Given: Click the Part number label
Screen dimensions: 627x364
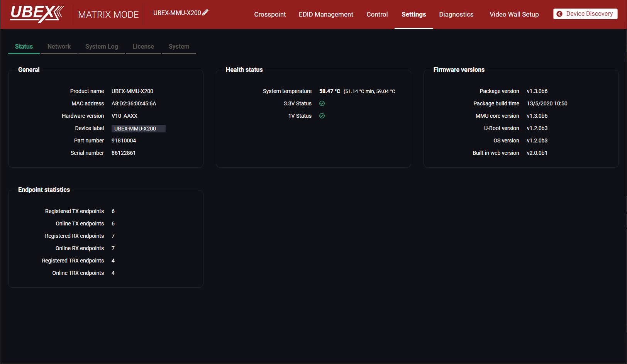Looking at the screenshot, I should click(89, 141).
